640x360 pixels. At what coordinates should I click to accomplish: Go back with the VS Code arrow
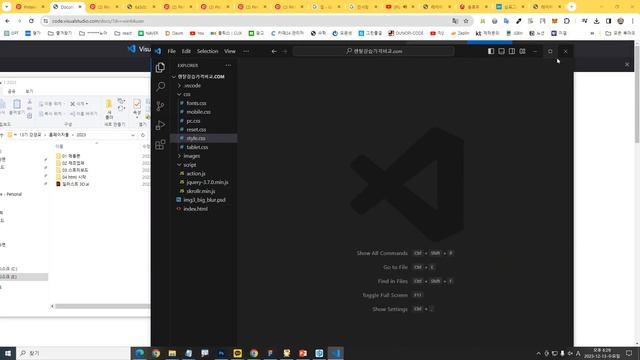pos(274,51)
